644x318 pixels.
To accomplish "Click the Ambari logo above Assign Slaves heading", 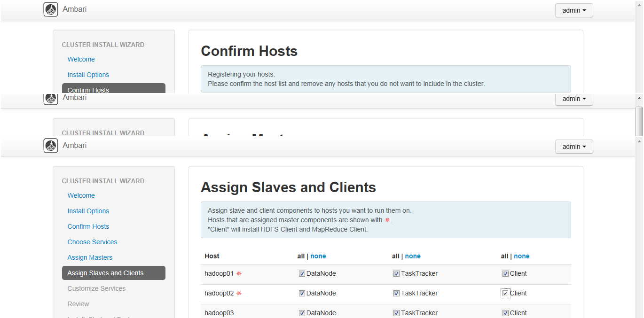I will tap(51, 146).
